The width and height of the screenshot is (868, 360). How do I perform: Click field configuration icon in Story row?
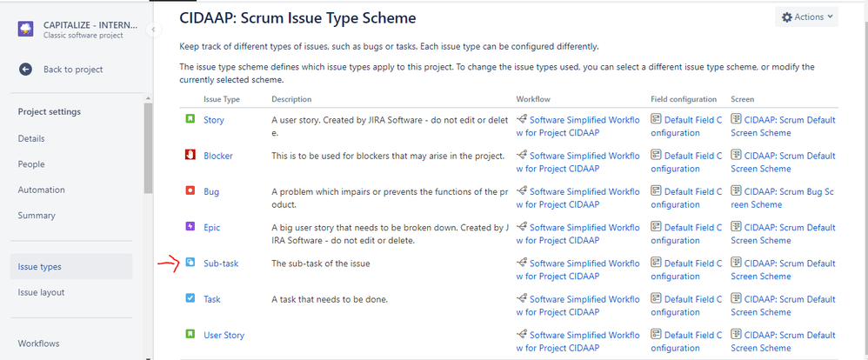click(656, 119)
